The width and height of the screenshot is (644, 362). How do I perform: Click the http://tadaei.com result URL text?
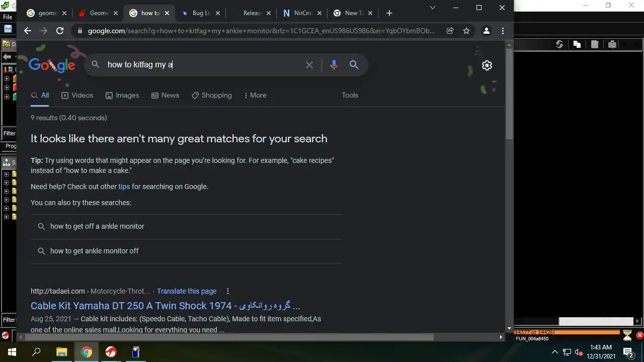(57, 291)
